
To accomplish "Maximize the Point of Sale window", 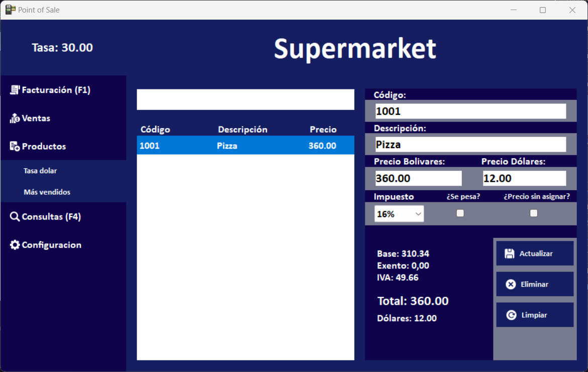I will [543, 10].
